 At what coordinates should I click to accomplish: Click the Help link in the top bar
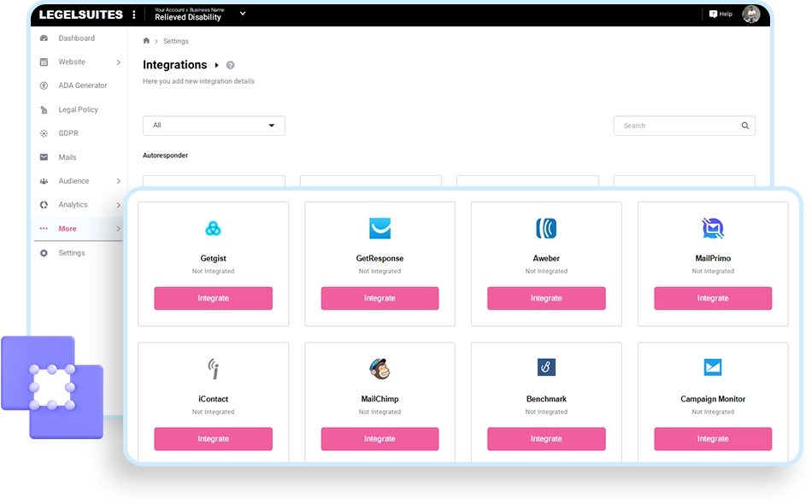[x=726, y=14]
